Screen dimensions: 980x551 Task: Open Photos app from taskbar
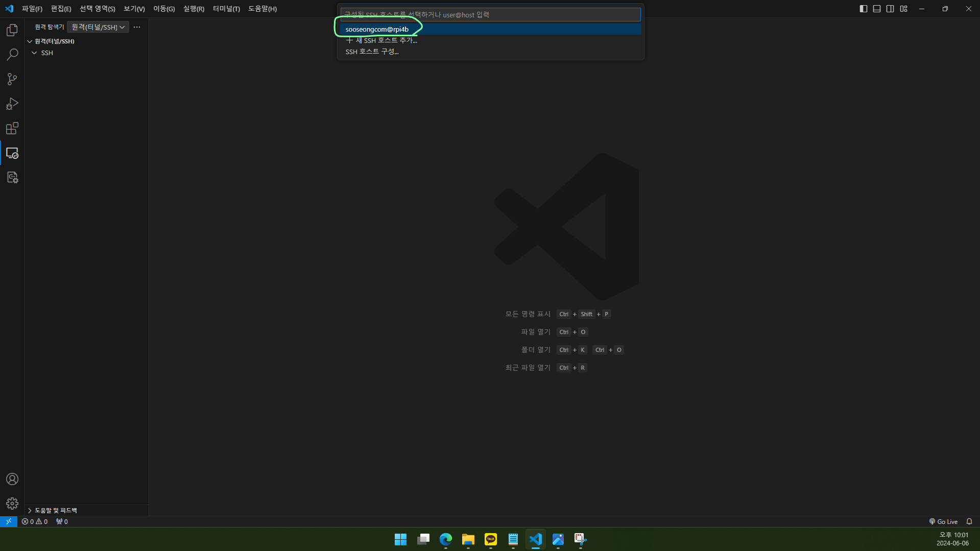point(558,539)
